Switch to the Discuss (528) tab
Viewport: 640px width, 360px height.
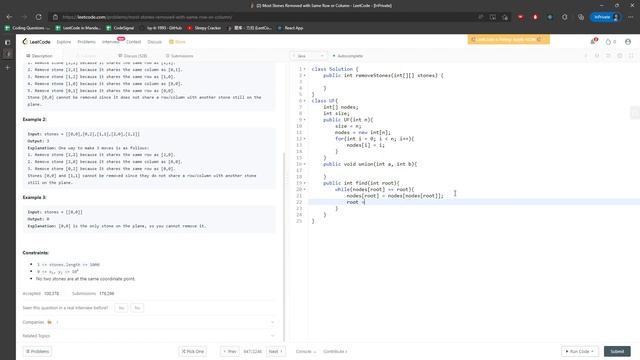click(x=133, y=56)
